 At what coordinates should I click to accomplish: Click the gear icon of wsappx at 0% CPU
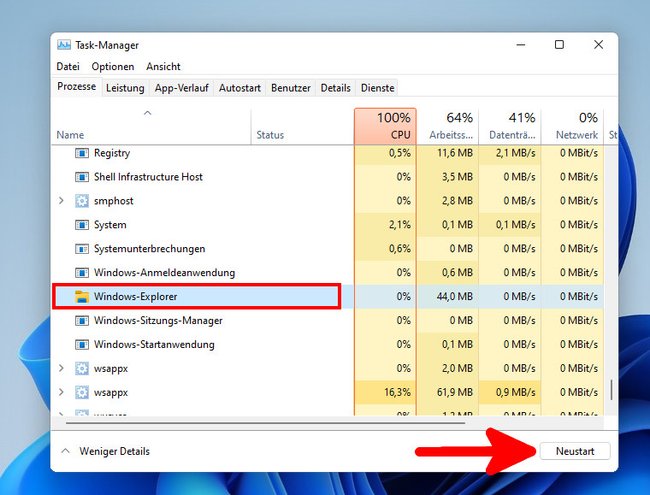coord(82,369)
